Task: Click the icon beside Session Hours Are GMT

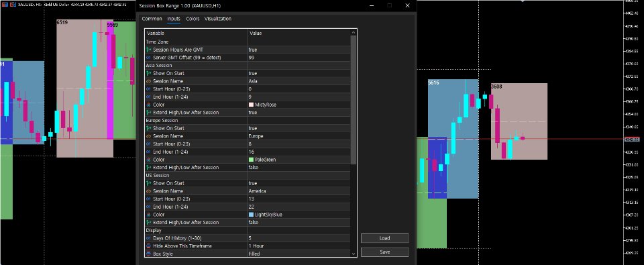Action: click(149, 50)
